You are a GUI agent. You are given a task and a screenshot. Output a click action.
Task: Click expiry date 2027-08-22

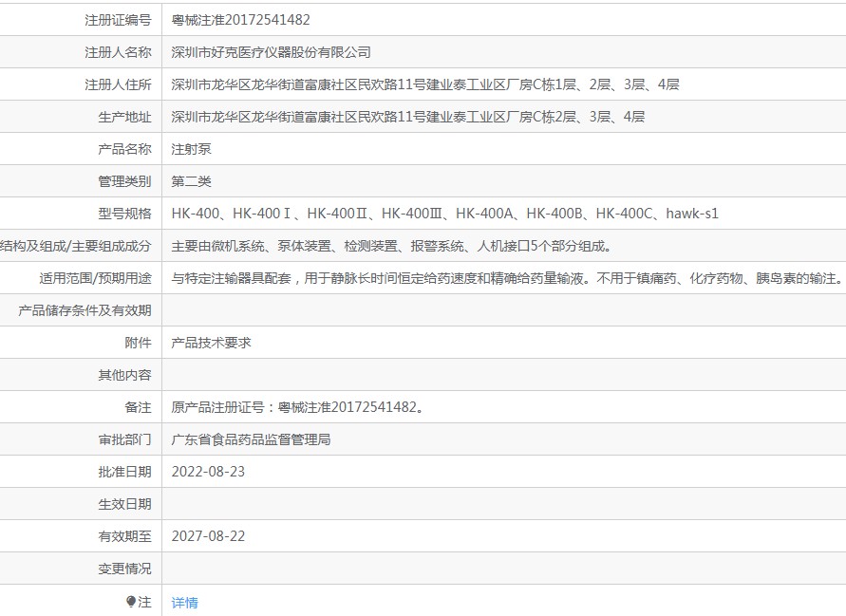(208, 536)
